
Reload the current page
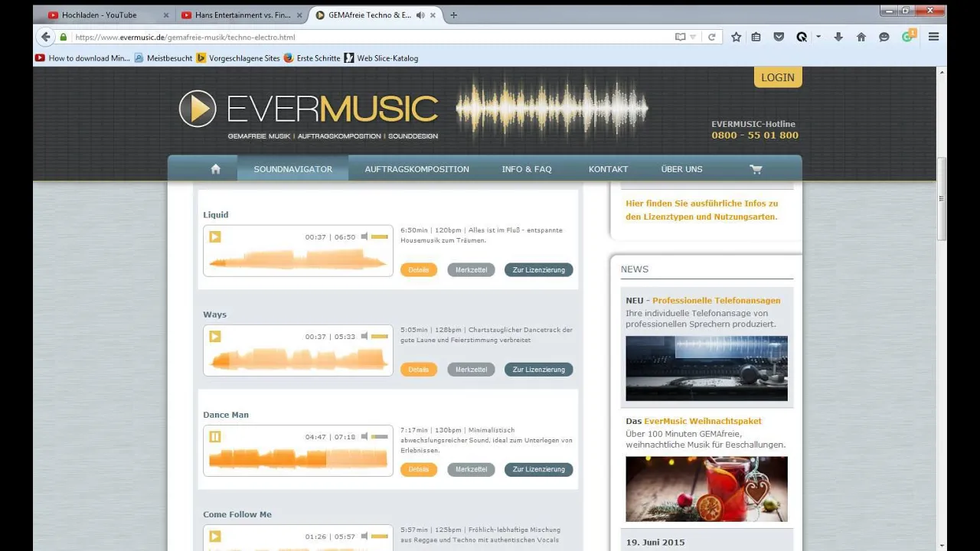click(711, 37)
